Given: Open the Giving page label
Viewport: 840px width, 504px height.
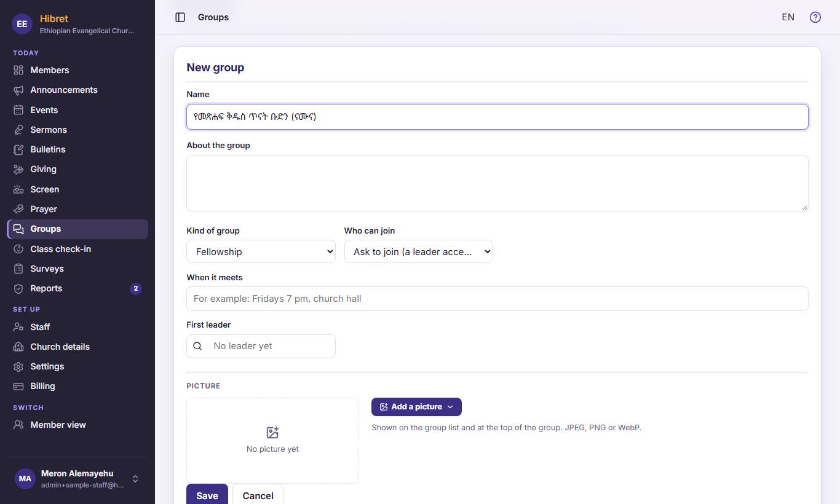Looking at the screenshot, I should point(43,169).
